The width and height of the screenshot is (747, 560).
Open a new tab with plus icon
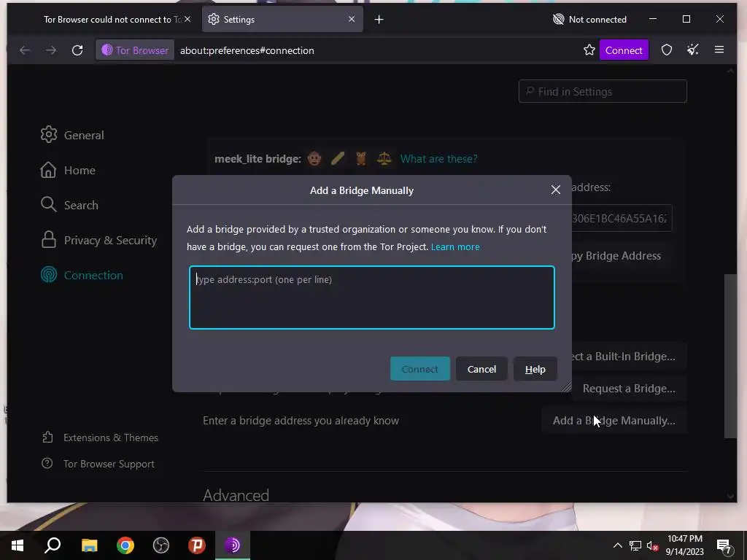379,20
